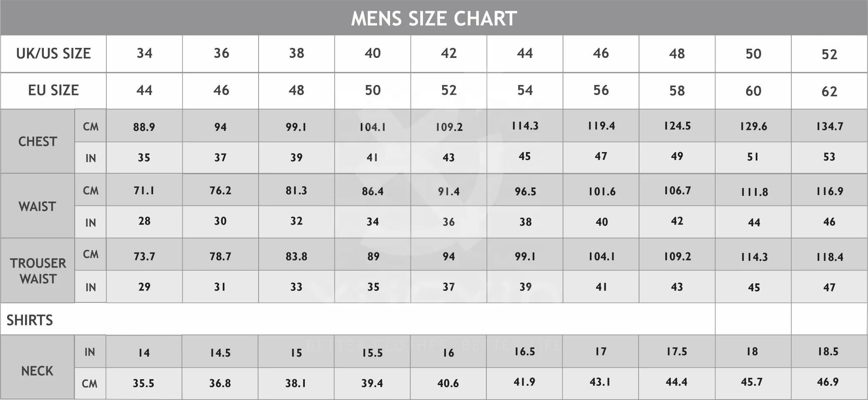The height and width of the screenshot is (400, 868).
Task: Click chest CM value 88.9
Action: point(144,127)
